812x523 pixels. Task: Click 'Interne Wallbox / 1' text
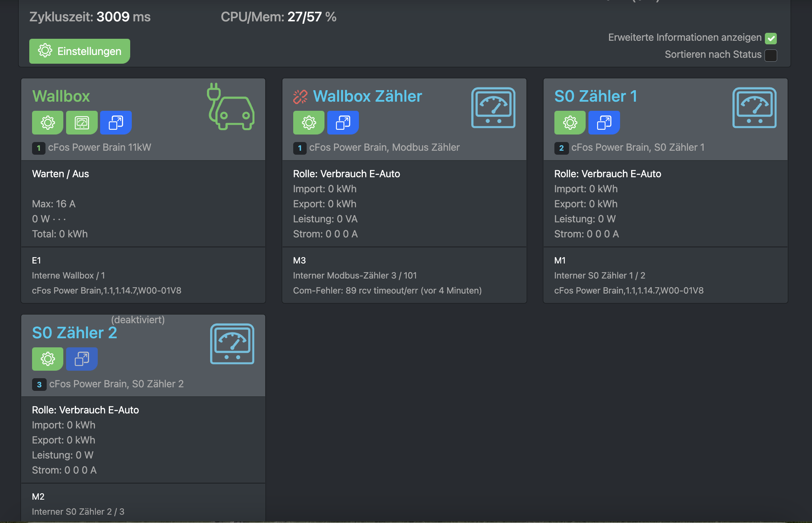(x=68, y=275)
